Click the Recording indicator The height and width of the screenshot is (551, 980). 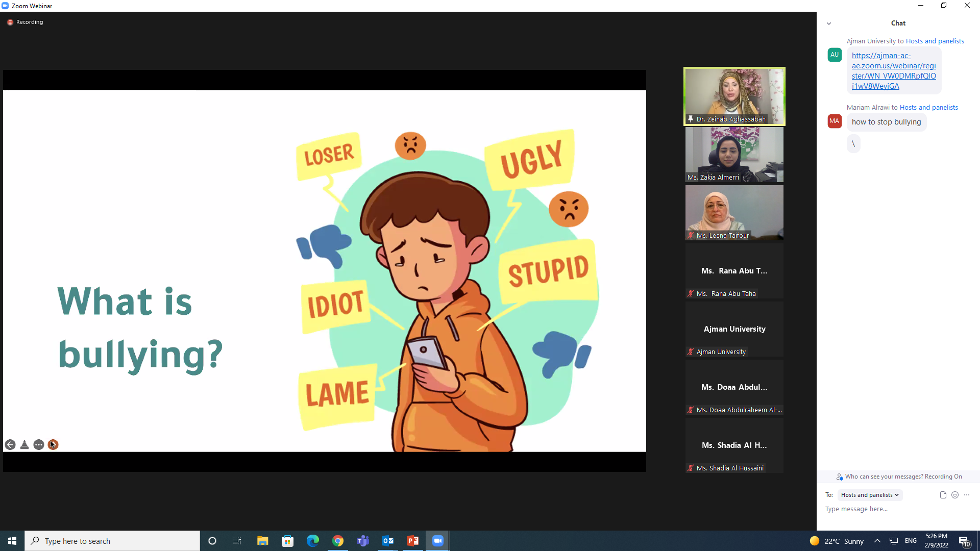[26, 22]
